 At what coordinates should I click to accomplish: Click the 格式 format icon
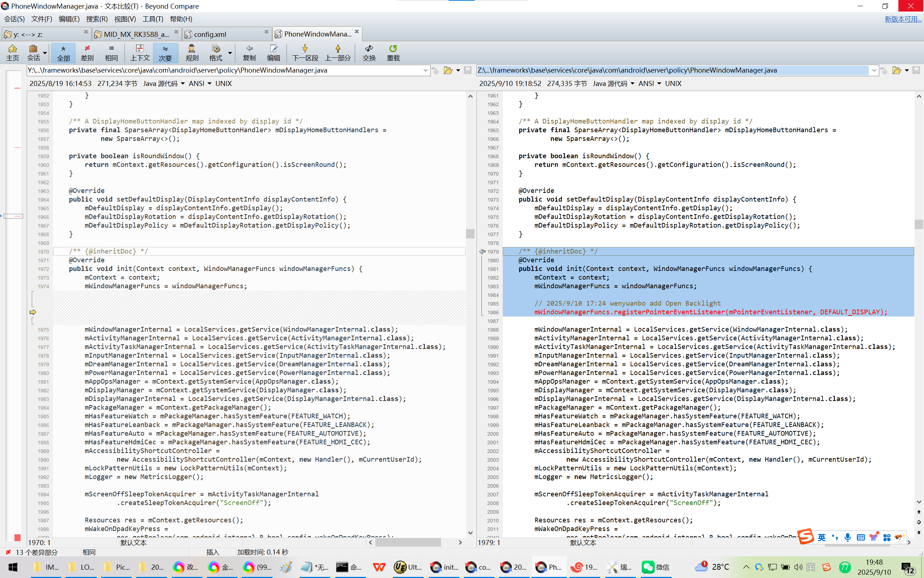coord(216,53)
